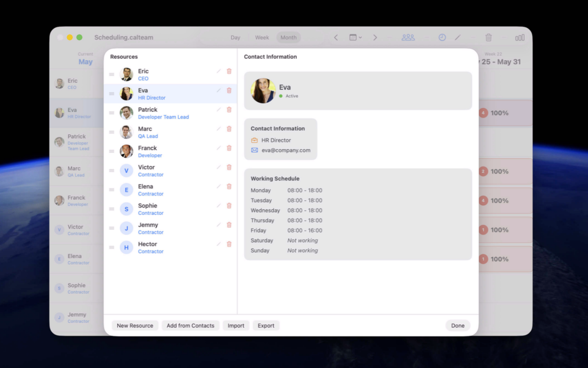
Task: Remove Eva with her row's trash icon
Action: [x=229, y=90]
